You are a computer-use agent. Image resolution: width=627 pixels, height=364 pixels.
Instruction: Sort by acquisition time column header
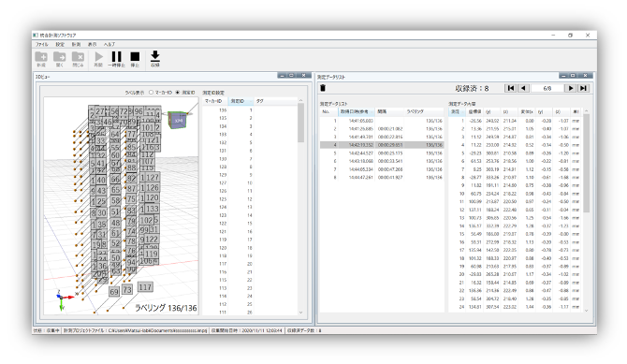click(x=357, y=111)
